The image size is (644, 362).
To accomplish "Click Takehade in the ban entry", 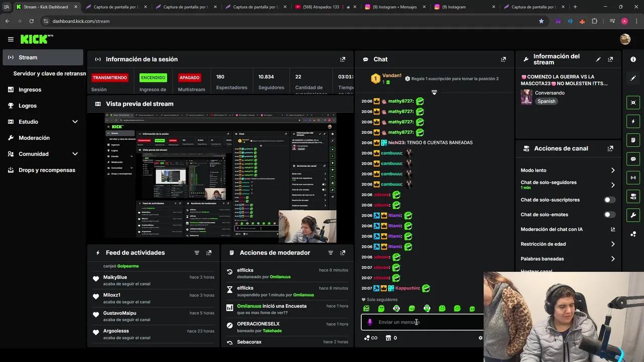I will (272, 331).
